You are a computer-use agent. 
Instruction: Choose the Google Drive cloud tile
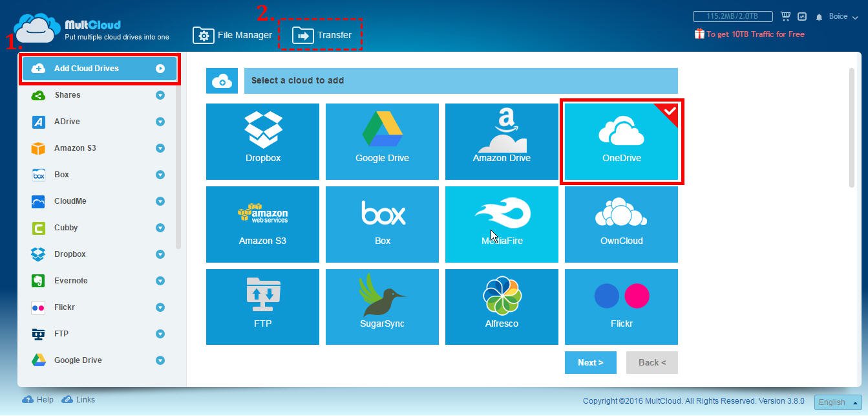coord(382,142)
